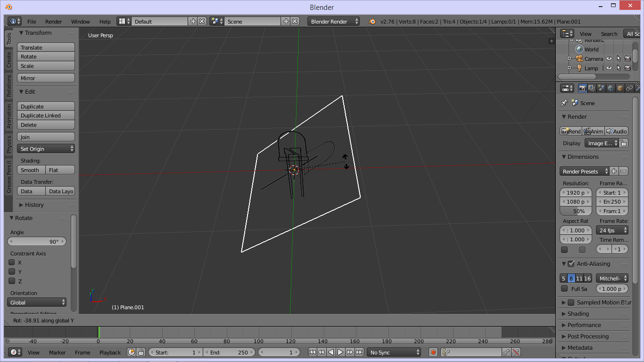644x362 pixels.
Task: Open the Set Origin dropdown
Action: [x=46, y=148]
